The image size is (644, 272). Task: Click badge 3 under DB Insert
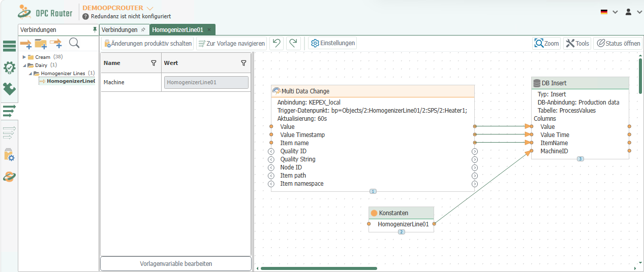pos(580,159)
